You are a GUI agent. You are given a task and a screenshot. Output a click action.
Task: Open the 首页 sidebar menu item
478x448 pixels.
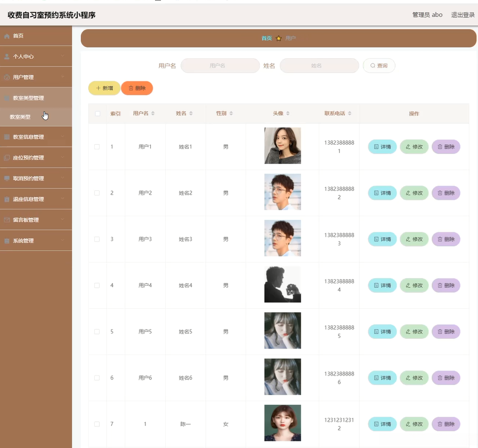[36, 36]
